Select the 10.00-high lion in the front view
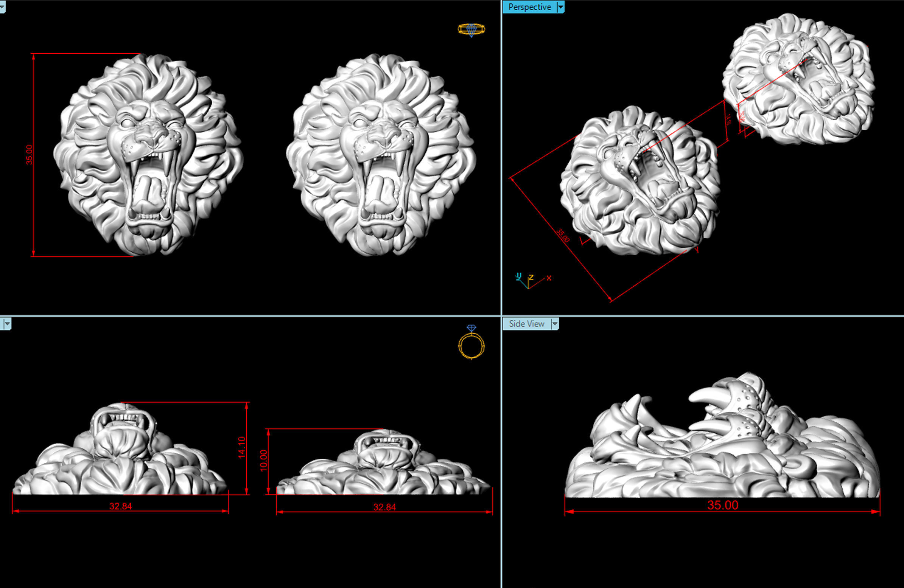Viewport: 904px width, 588px height. point(384,462)
